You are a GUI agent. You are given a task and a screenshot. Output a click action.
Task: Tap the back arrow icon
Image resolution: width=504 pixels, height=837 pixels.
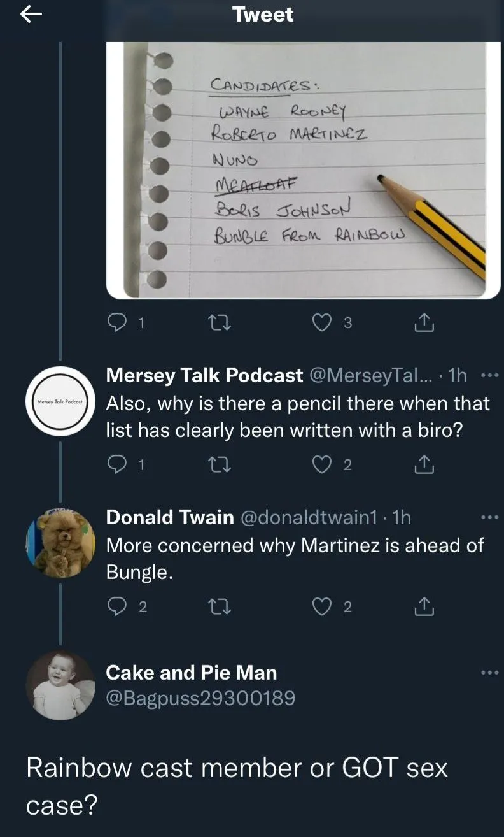(31, 15)
